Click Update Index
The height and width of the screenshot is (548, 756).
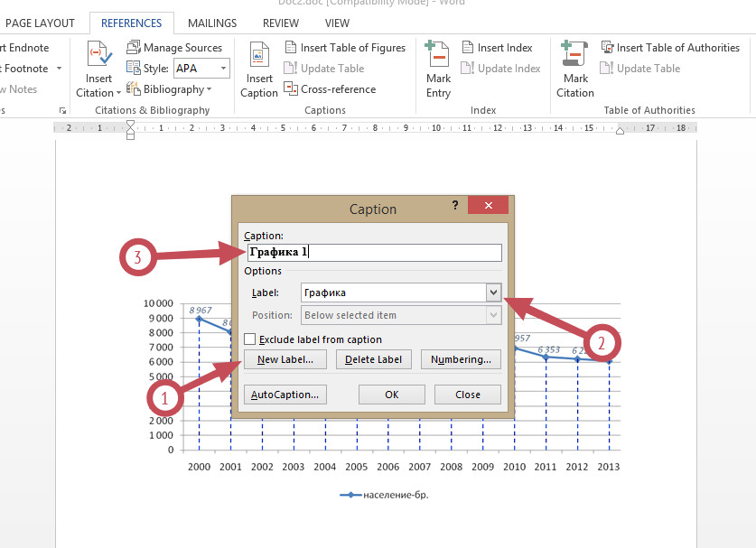(500, 69)
